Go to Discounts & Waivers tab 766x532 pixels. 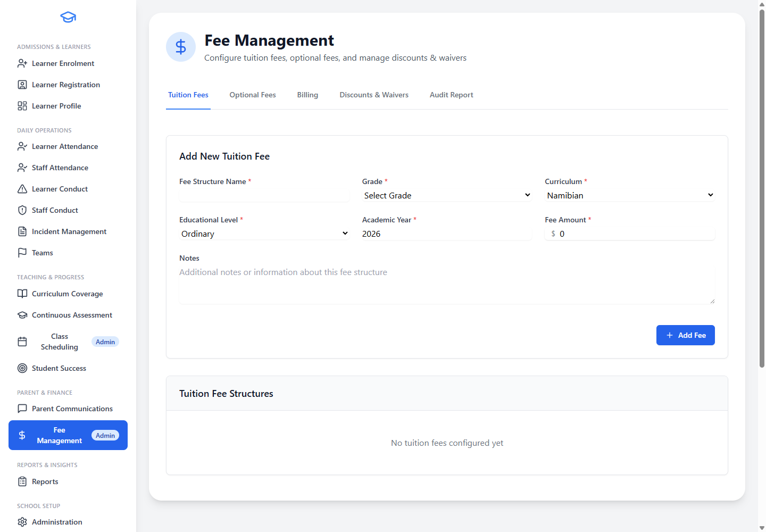[374, 95]
